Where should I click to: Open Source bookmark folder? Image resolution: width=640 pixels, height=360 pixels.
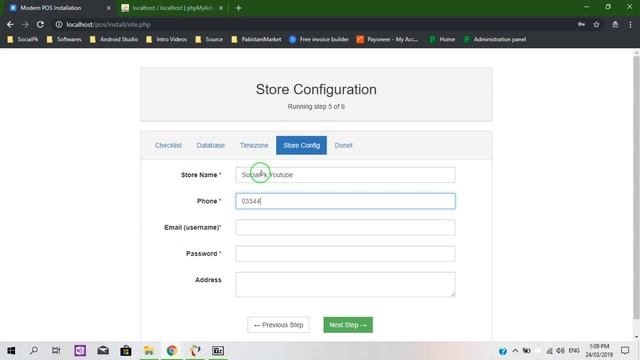[209, 39]
